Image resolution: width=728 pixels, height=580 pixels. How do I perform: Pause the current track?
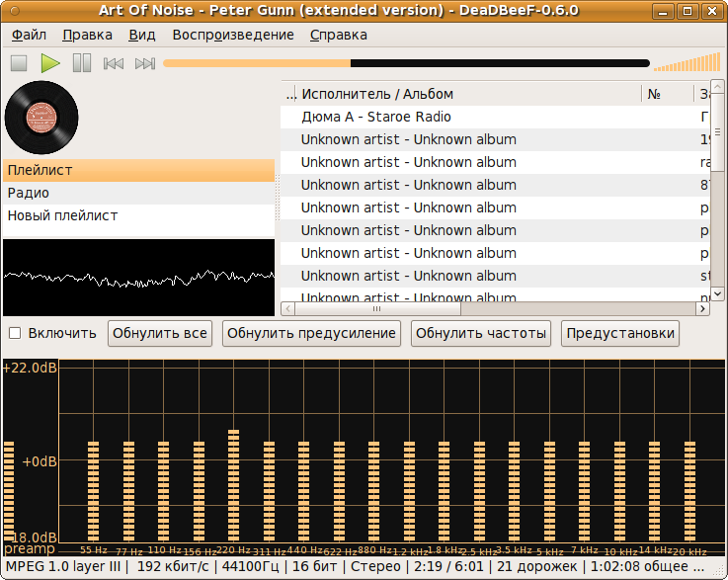82,63
